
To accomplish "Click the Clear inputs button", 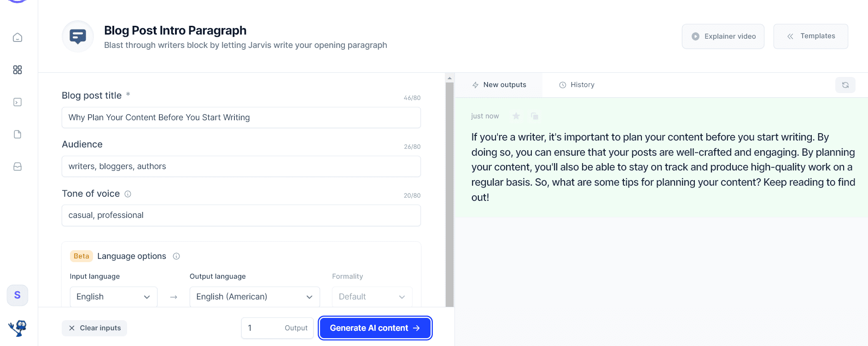I will [x=94, y=328].
